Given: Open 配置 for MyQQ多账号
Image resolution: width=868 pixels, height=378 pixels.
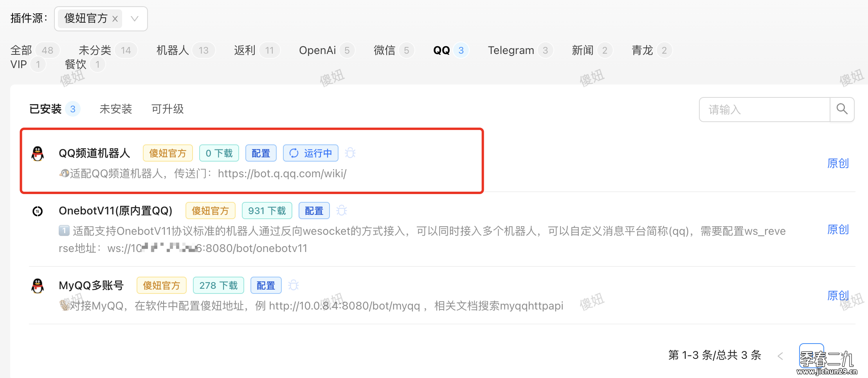Looking at the screenshot, I should 266,285.
